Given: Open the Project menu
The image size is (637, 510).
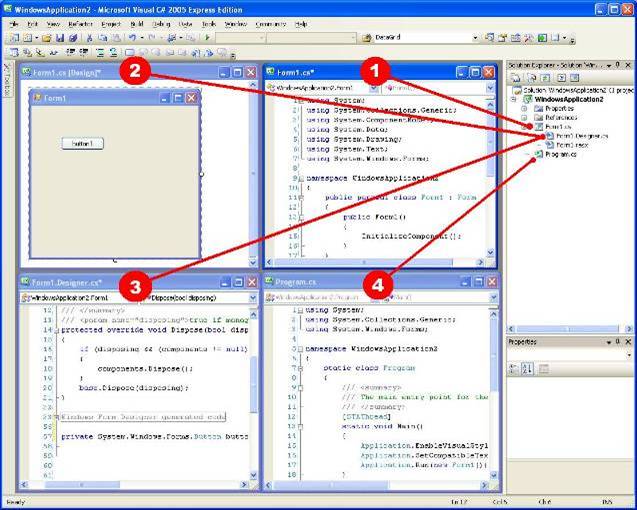Looking at the screenshot, I should [111, 24].
